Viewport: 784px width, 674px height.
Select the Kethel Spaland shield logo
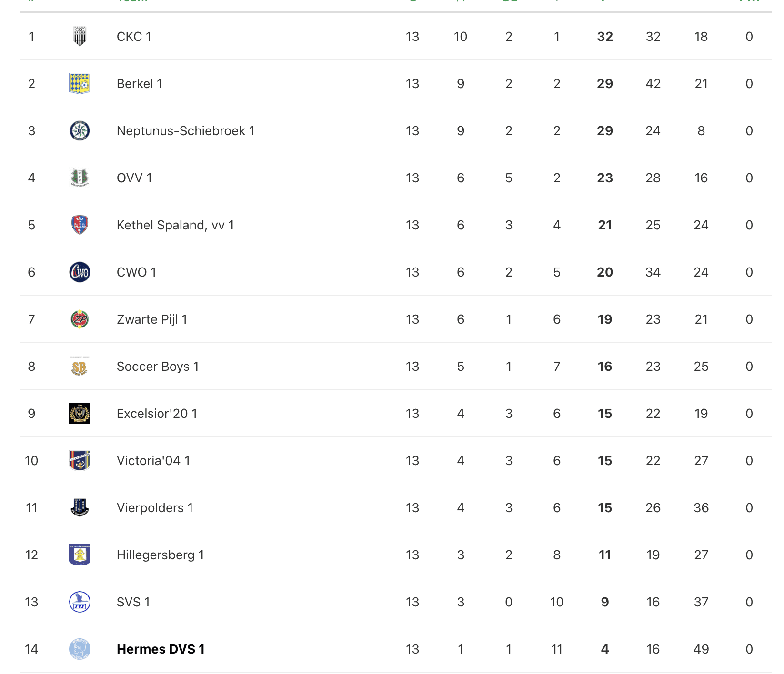click(80, 225)
